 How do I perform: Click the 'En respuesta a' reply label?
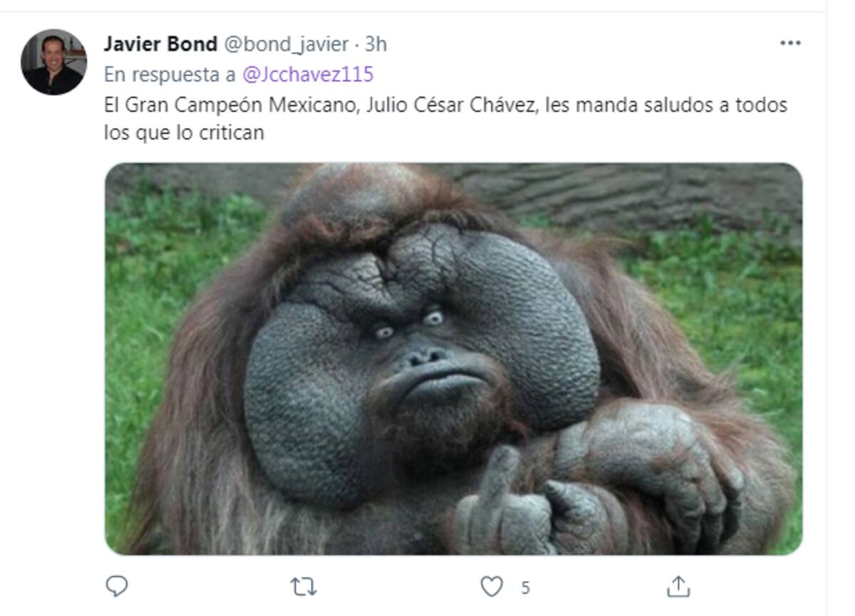coord(170,74)
